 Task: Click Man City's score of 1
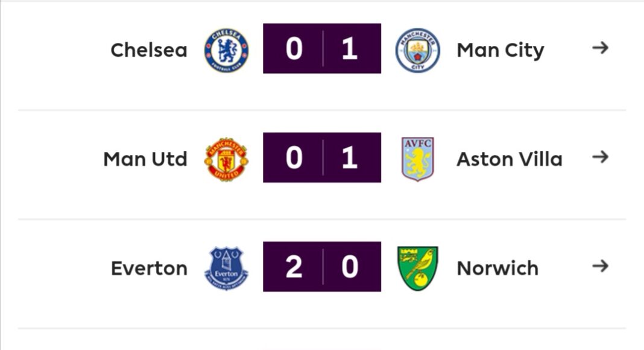click(x=350, y=49)
